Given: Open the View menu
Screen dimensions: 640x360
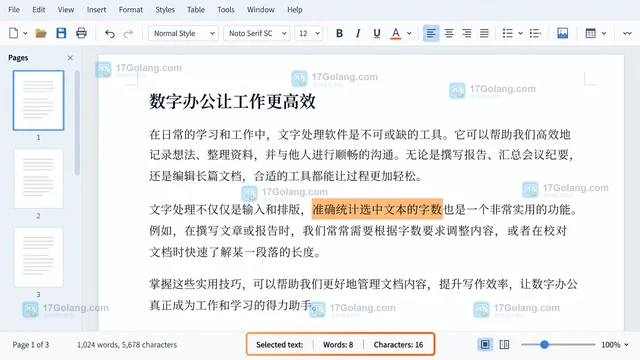Looking at the screenshot, I should tap(66, 9).
